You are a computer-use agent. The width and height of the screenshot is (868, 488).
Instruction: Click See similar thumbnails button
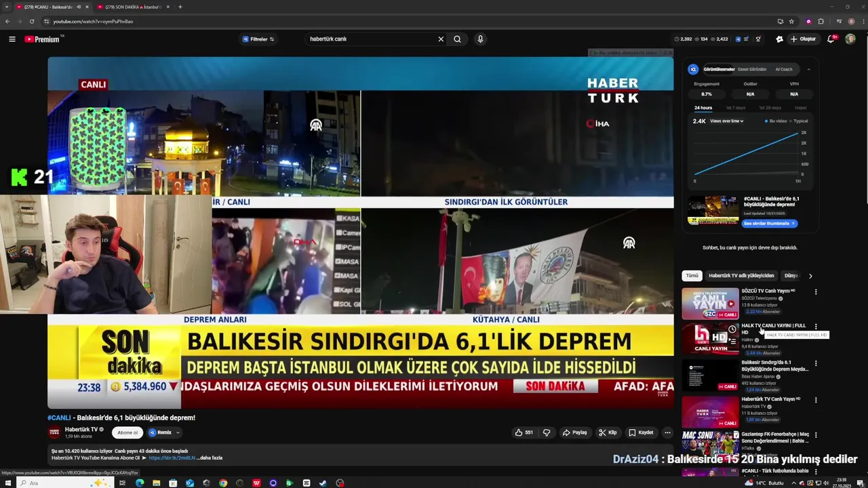[770, 224]
